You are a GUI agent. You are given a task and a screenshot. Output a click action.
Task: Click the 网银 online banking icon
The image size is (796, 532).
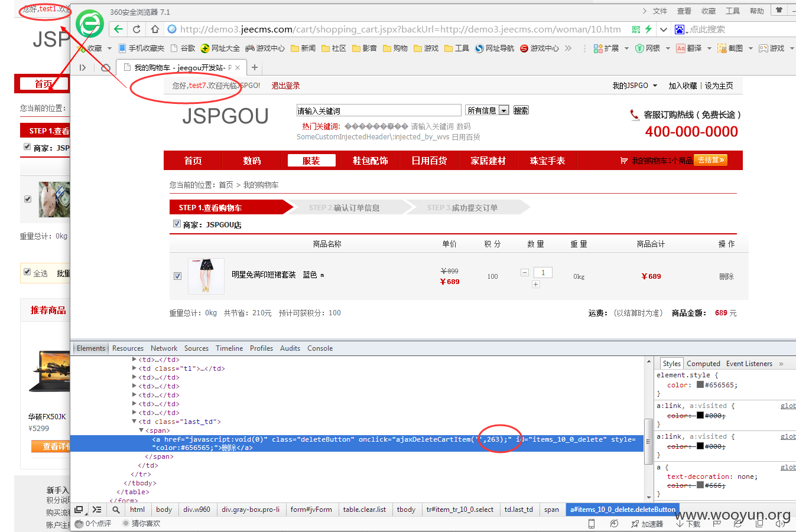pos(639,48)
